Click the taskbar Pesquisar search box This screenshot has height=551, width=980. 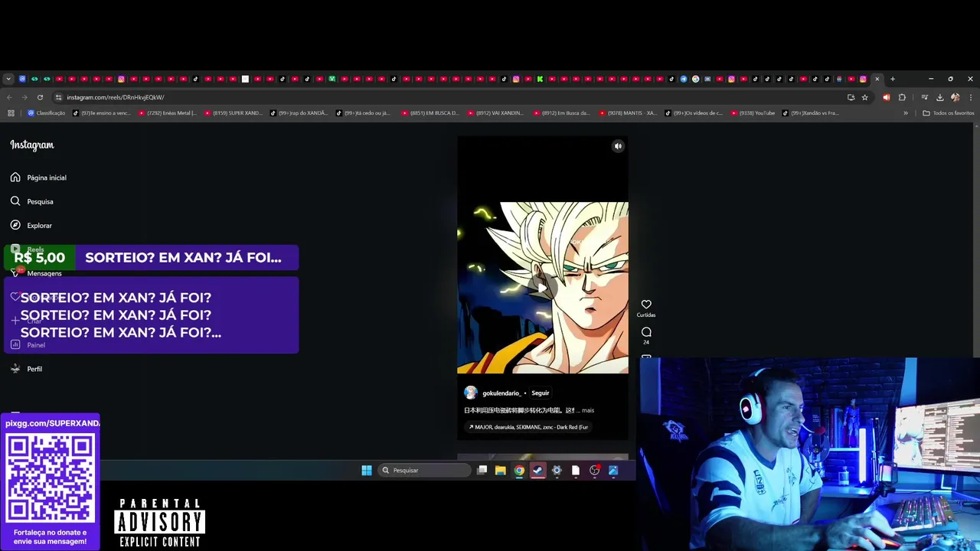pyautogui.click(x=425, y=471)
